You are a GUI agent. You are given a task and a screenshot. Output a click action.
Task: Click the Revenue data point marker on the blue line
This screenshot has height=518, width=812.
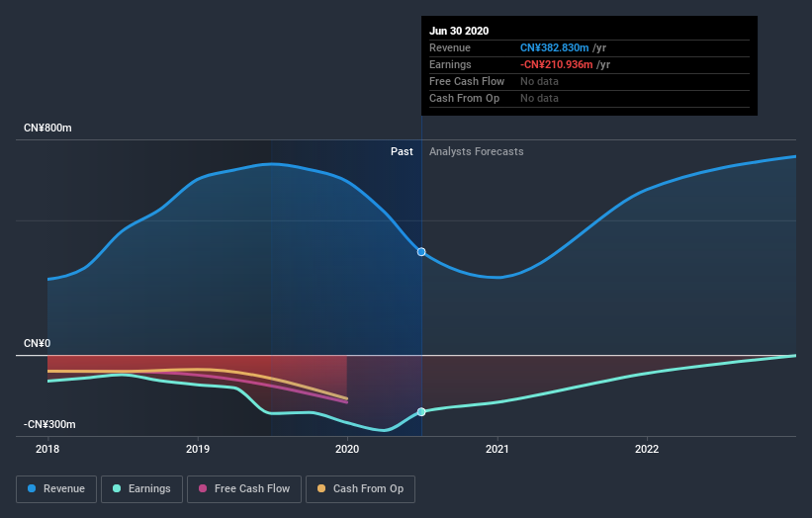[x=421, y=252]
